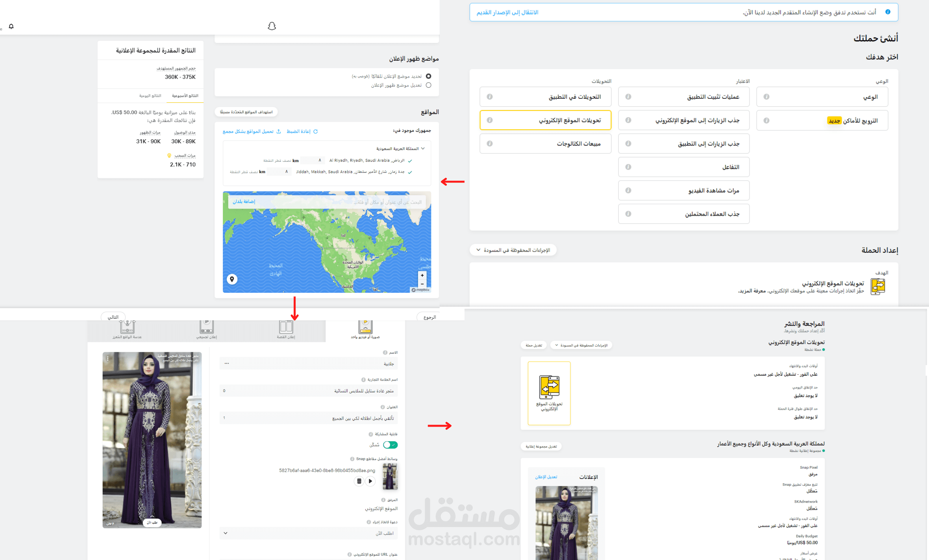Screen dimensions: 929x560
Task: Select automatic ad placement radio option
Action: pyautogui.click(x=428, y=76)
